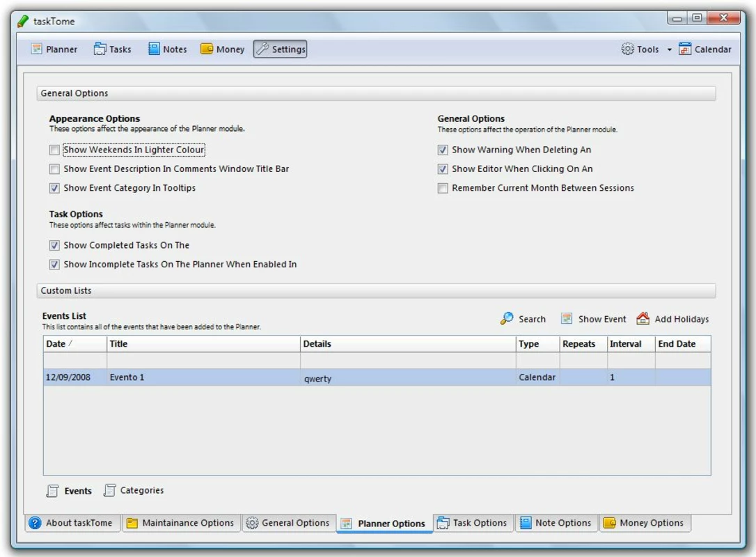
Task: Click the qwerty details cell
Action: coord(408,377)
